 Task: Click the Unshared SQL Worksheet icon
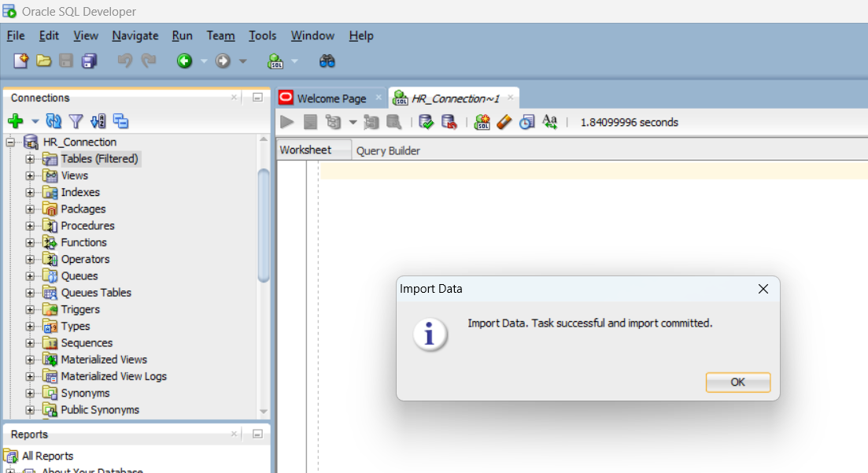[x=482, y=122]
